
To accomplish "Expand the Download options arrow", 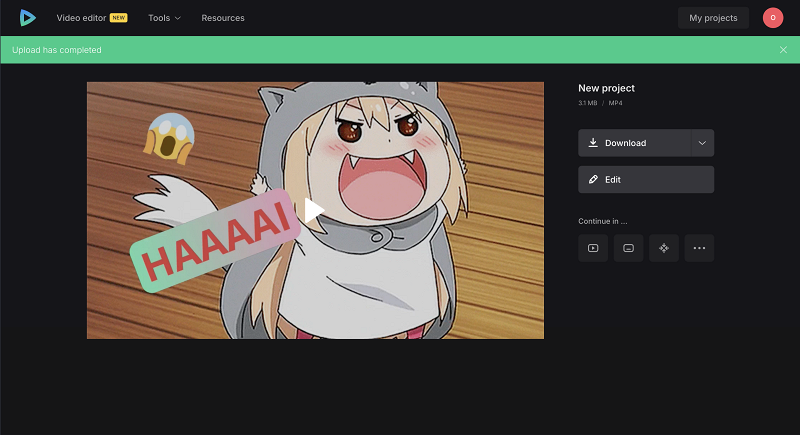I will click(703, 143).
